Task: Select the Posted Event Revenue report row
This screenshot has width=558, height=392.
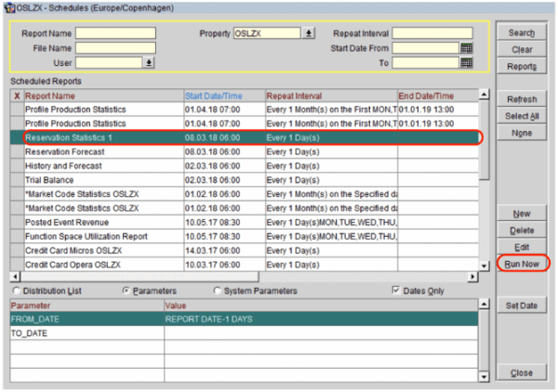Action: coord(245,223)
